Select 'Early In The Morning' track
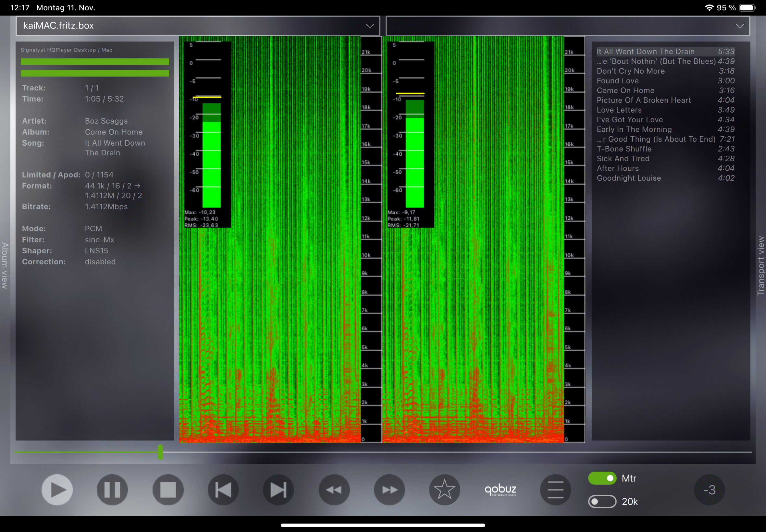766x532 pixels. coord(666,129)
